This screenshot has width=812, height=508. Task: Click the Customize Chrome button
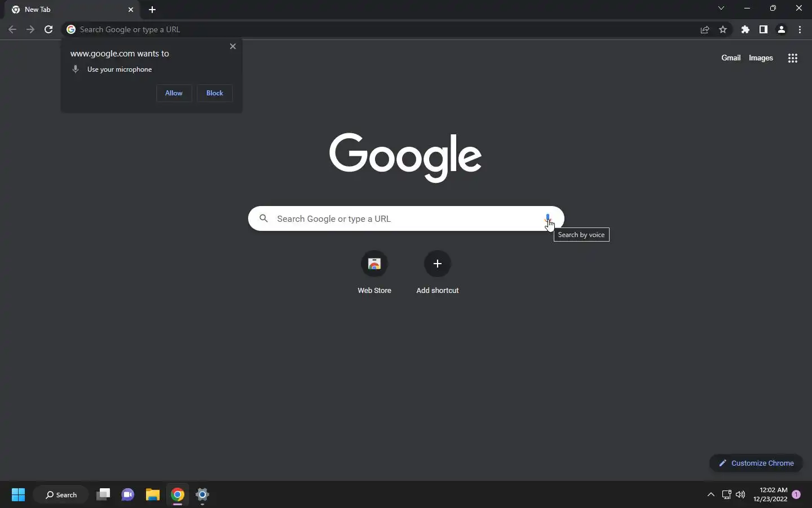756,463
